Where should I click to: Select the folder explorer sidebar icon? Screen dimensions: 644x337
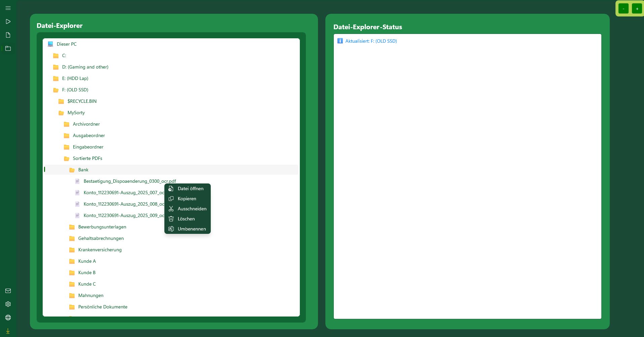[8, 48]
